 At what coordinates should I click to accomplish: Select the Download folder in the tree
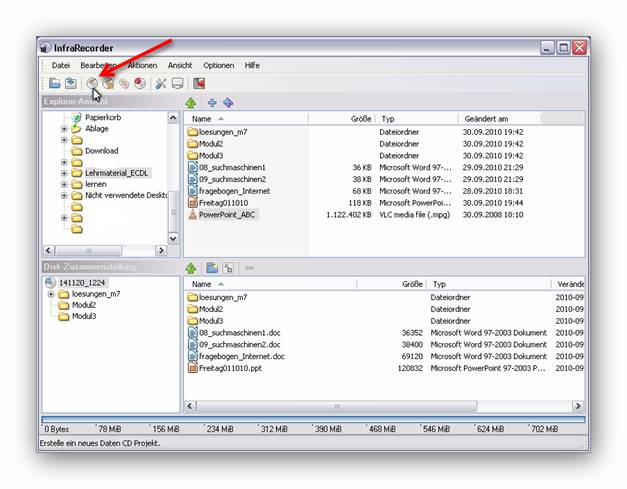[102, 151]
